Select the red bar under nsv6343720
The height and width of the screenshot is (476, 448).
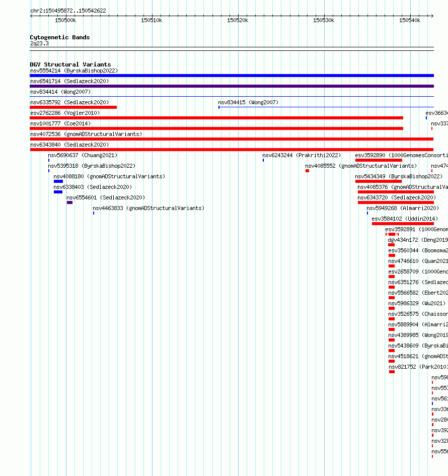click(x=396, y=202)
